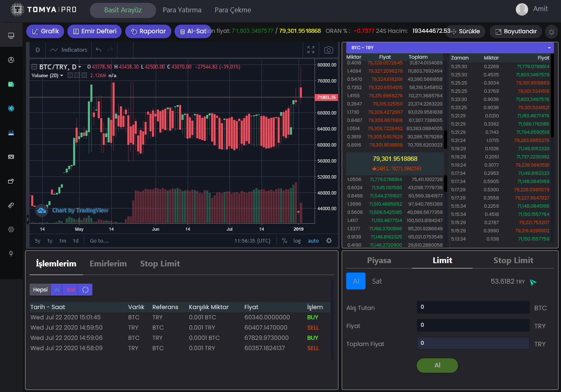Toggle log scale on the chart
Viewport: 561px width, 392px height.
[297, 241]
